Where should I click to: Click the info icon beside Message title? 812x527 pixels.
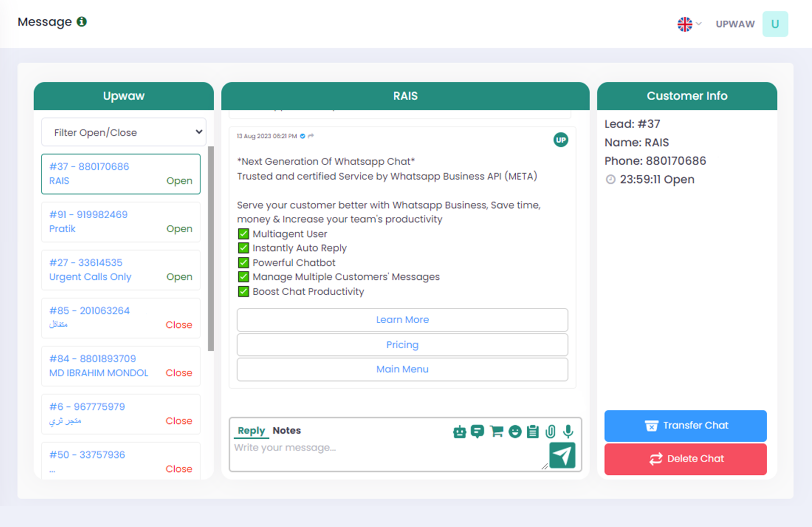82,22
